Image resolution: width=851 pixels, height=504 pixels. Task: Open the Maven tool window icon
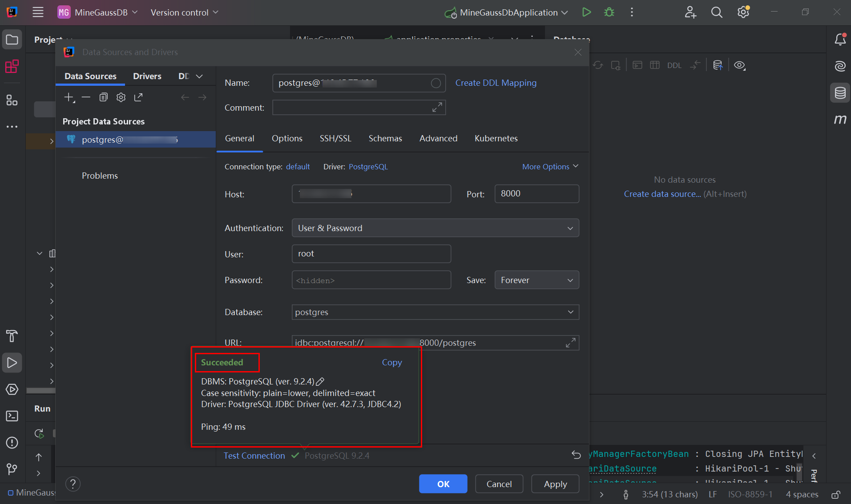(840, 119)
